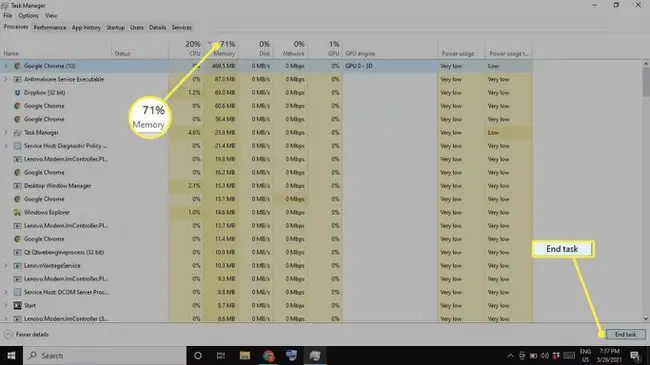
Task: Switch to the Performance tab
Action: tap(50, 27)
